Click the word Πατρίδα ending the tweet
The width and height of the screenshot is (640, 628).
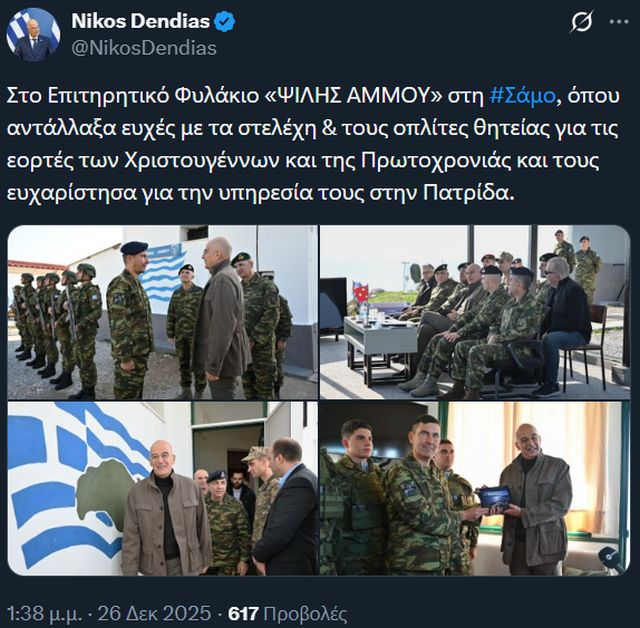point(467,193)
